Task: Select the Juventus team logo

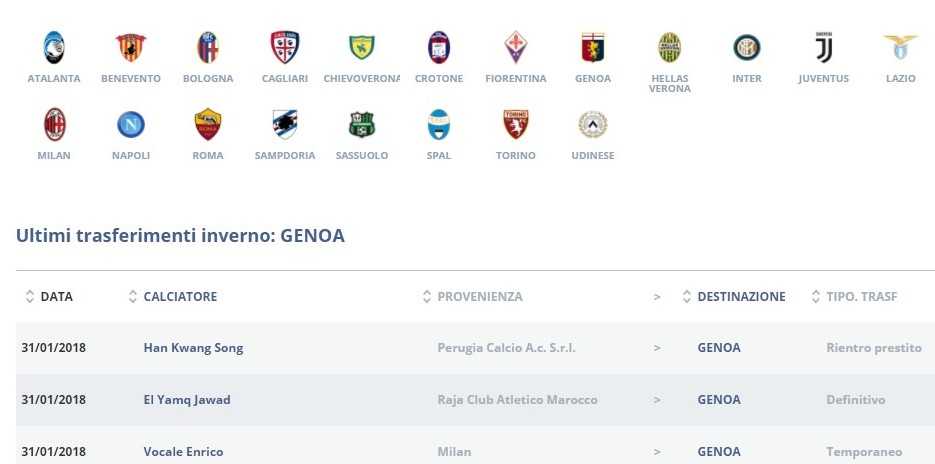Action: click(x=823, y=47)
